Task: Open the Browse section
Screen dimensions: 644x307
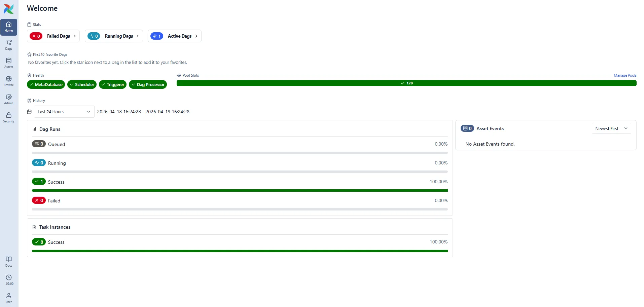Action: pos(8,80)
